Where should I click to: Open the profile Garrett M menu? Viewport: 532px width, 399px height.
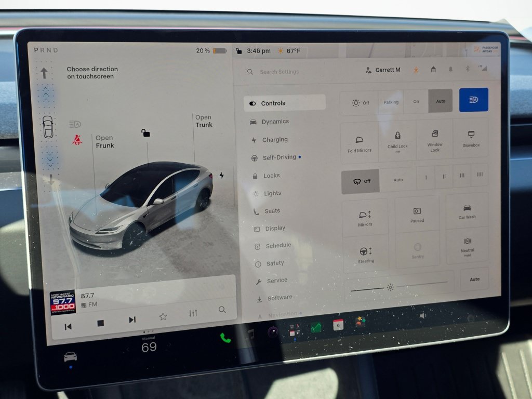pyautogui.click(x=383, y=70)
